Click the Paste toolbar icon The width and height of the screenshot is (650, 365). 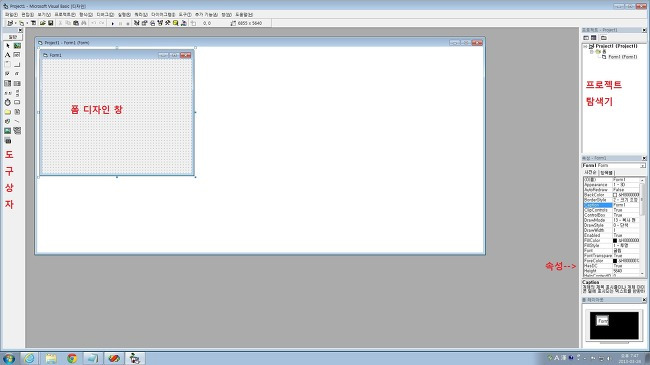(x=75, y=23)
